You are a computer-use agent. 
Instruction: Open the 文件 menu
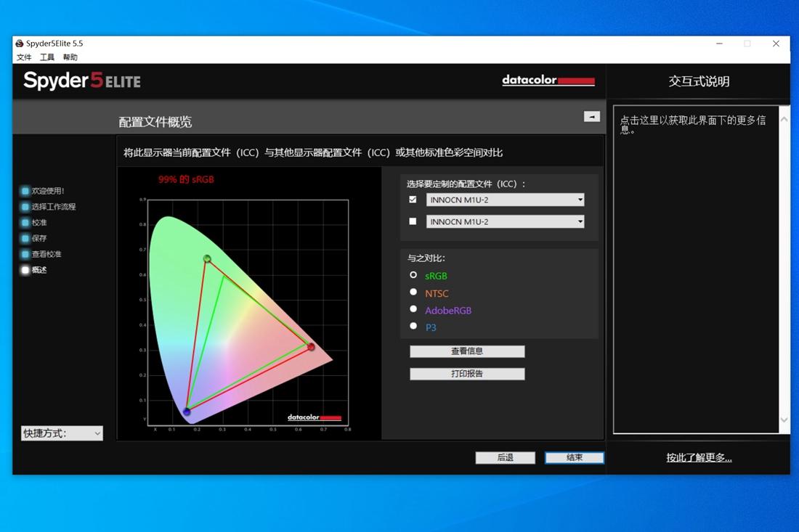(24, 57)
